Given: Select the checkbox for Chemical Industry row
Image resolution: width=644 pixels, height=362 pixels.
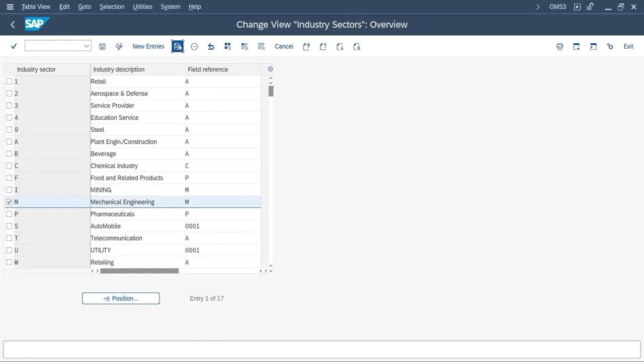Looking at the screenshot, I should tap(9, 166).
